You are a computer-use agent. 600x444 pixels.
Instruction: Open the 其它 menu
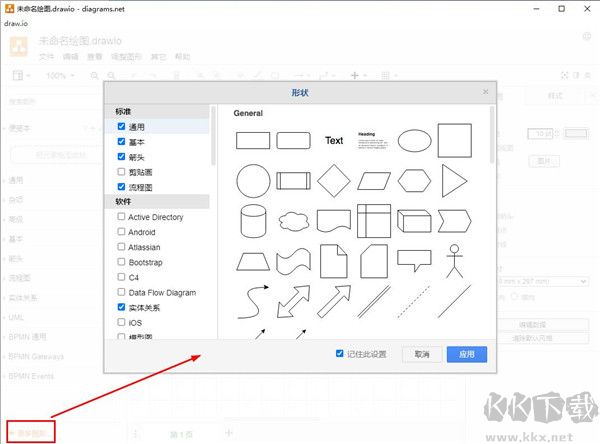[158, 57]
